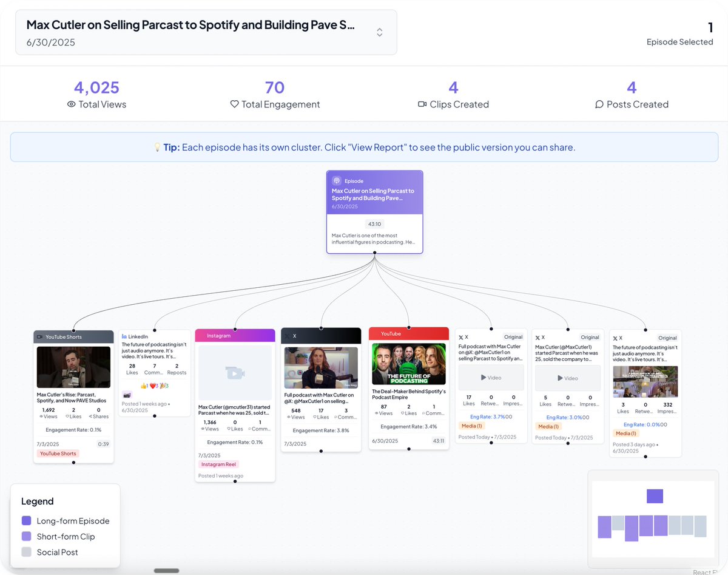Click the heart icon beside 17 Likes
The width and height of the screenshot is (728, 575).
pyautogui.click(x=314, y=417)
